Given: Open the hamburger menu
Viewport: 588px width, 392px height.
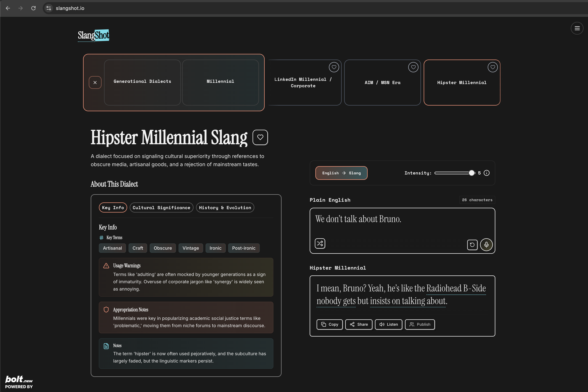Looking at the screenshot, I should pyautogui.click(x=577, y=28).
